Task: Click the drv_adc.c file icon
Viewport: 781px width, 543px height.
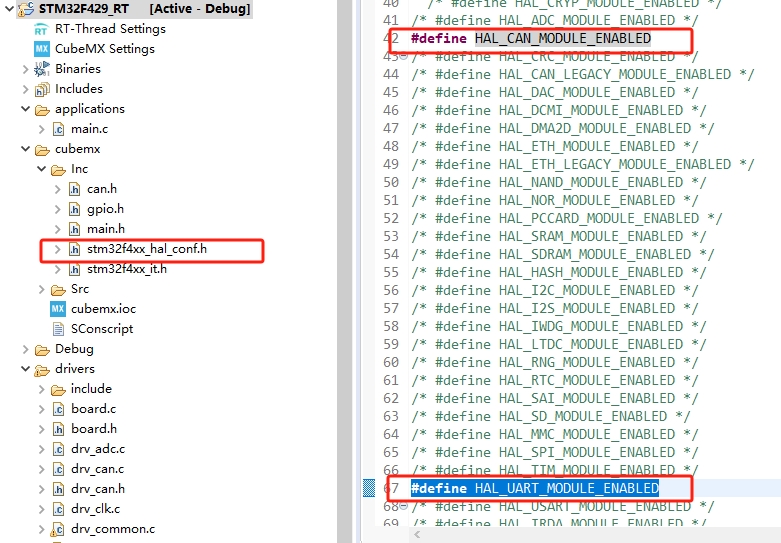Action: [x=58, y=449]
